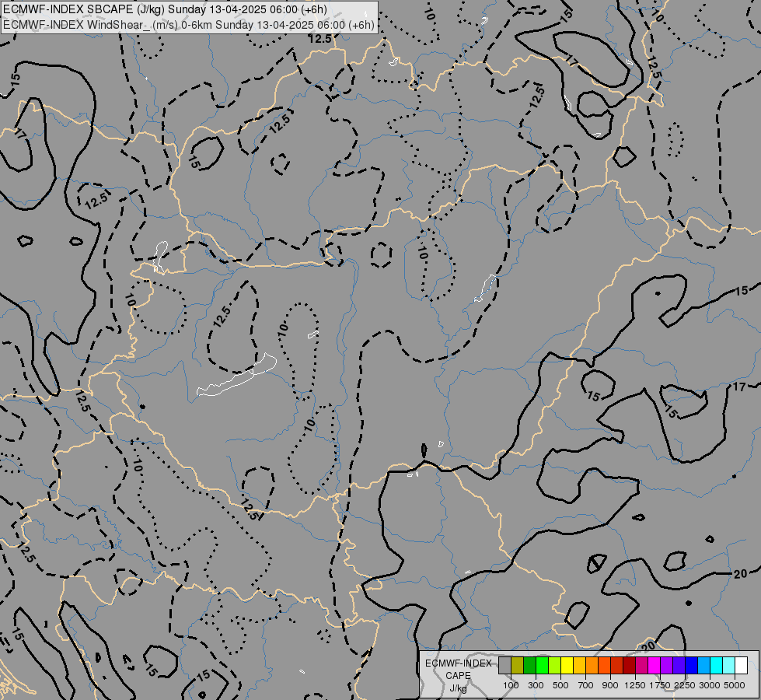761x700 pixels.
Task: Click the bright green legend swatch
Action: tap(542, 665)
